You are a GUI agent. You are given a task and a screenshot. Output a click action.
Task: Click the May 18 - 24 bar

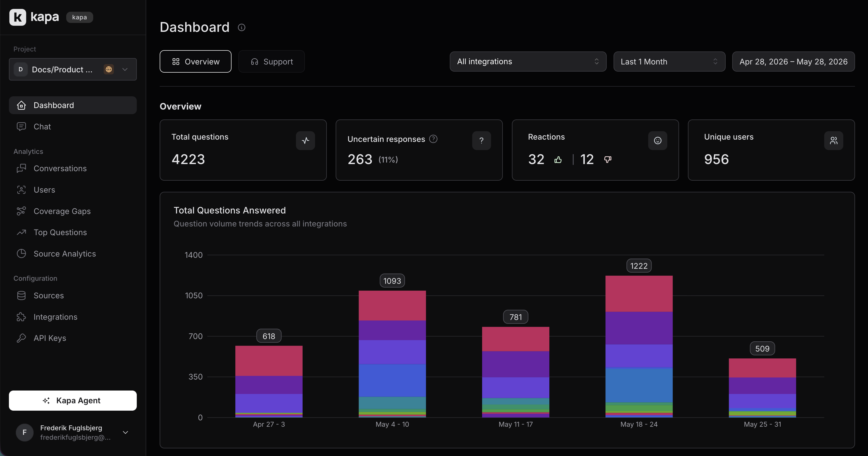tap(639, 346)
